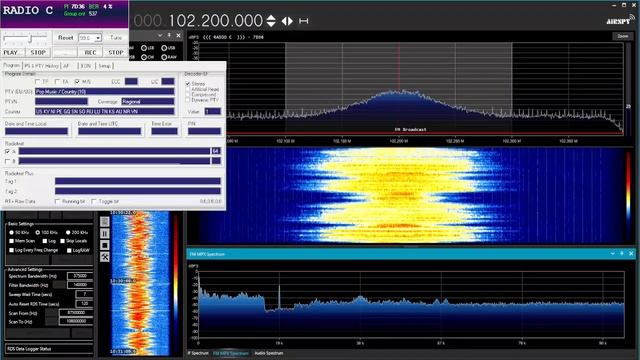640x360 pixels.
Task: Open the FM MPX Spectrum panel chevron menu
Action: click(613, 253)
